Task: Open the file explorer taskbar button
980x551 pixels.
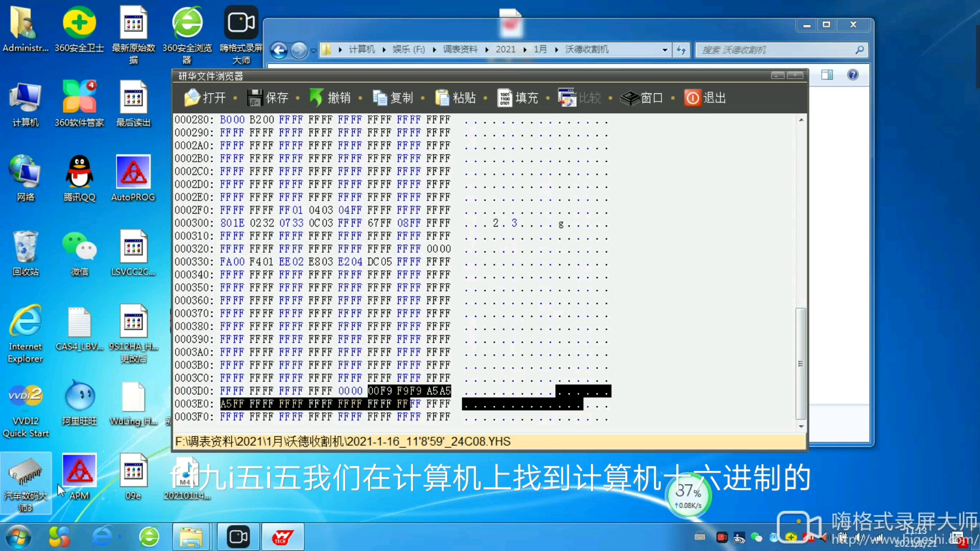Action: 191,537
